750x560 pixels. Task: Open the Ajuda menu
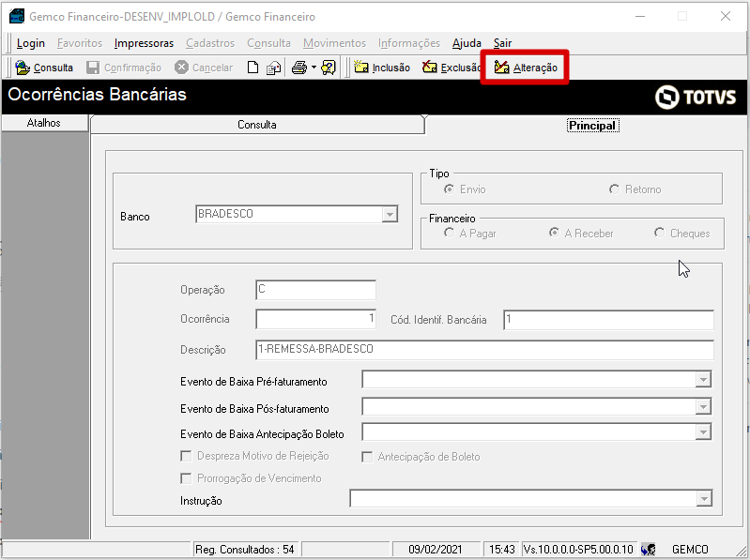click(467, 43)
